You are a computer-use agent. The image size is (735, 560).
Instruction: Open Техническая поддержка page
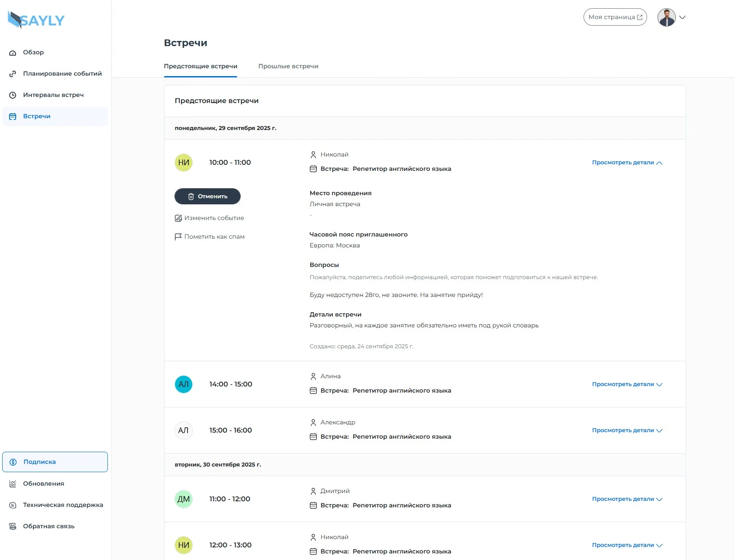[x=63, y=505]
